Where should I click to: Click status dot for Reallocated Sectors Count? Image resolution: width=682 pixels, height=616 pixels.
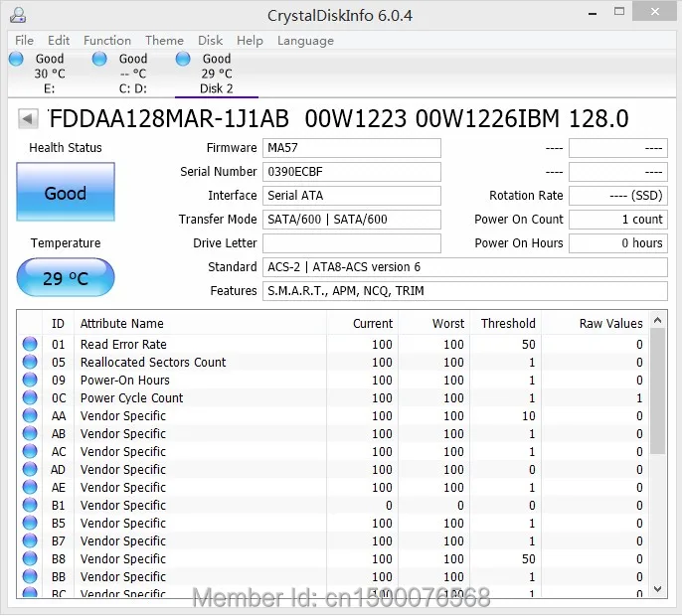coord(30,362)
